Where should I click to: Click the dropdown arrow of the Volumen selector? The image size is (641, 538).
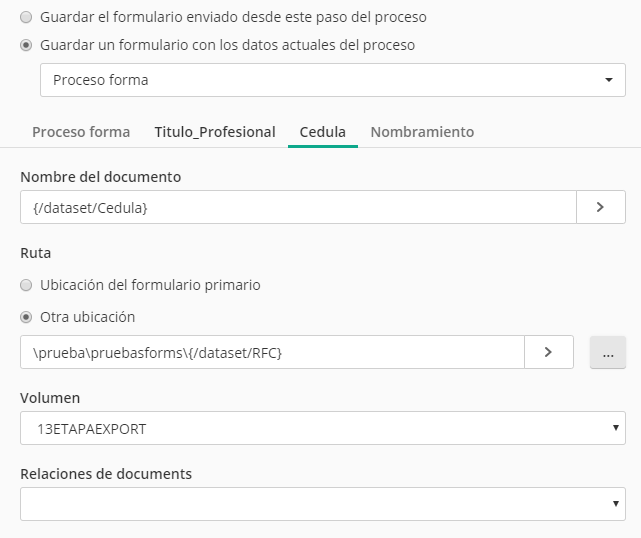(614, 428)
